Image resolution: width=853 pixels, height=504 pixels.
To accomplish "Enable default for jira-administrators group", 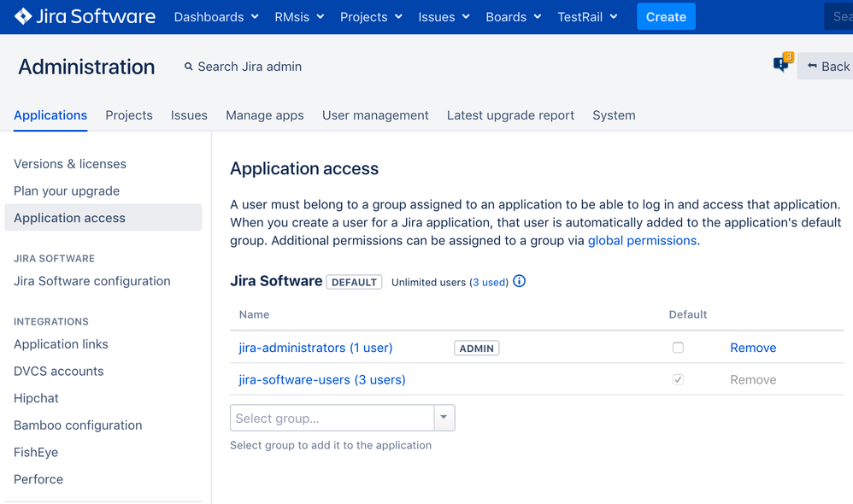I will [678, 348].
